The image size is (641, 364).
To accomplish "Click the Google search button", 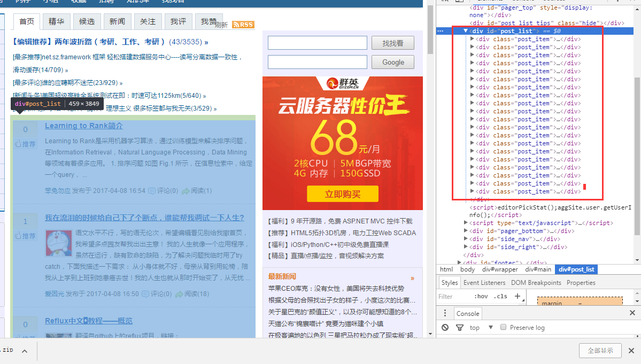I will 393,61.
